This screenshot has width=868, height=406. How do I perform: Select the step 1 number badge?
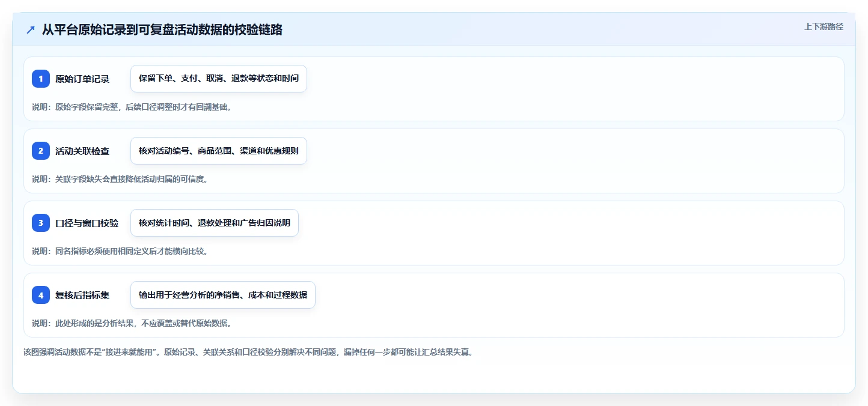pyautogui.click(x=41, y=79)
